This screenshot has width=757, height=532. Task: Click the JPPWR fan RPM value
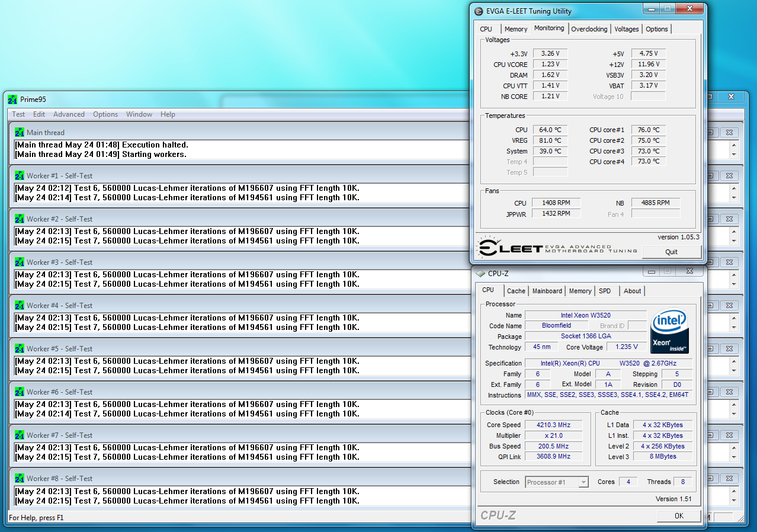tap(556, 213)
